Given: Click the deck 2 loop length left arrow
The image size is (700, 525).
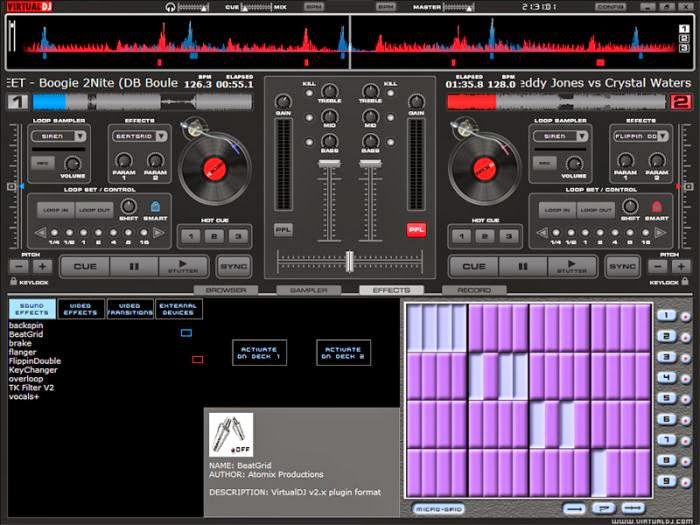Looking at the screenshot, I should coord(542,233).
